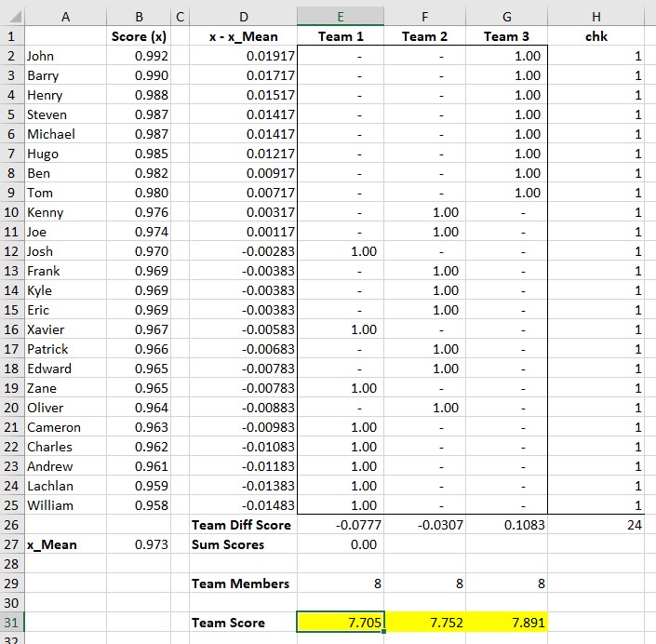Click the "x - x_Mean" header cell
The height and width of the screenshot is (644, 656).
pos(244,36)
